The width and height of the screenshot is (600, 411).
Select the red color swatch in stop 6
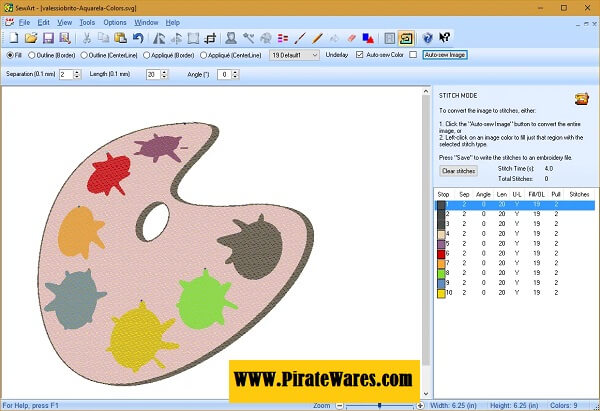pyautogui.click(x=441, y=254)
